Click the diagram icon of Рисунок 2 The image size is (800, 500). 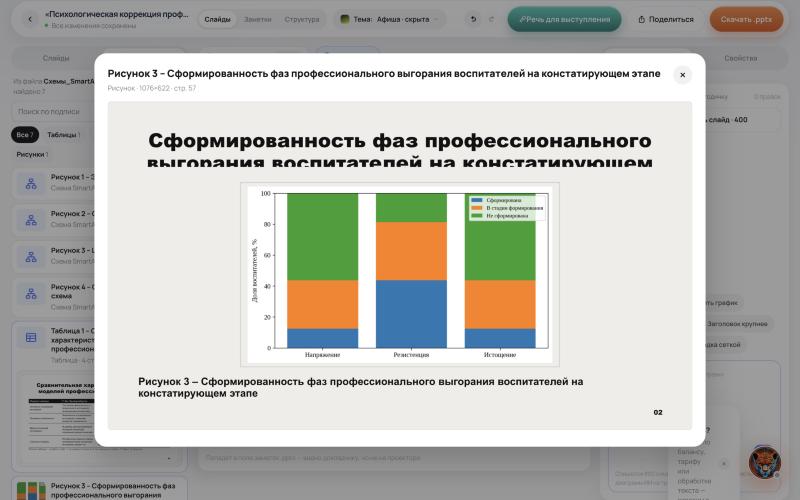[31, 220]
